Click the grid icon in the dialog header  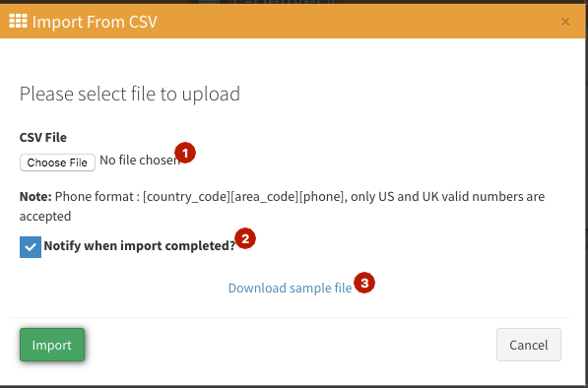[x=18, y=21]
